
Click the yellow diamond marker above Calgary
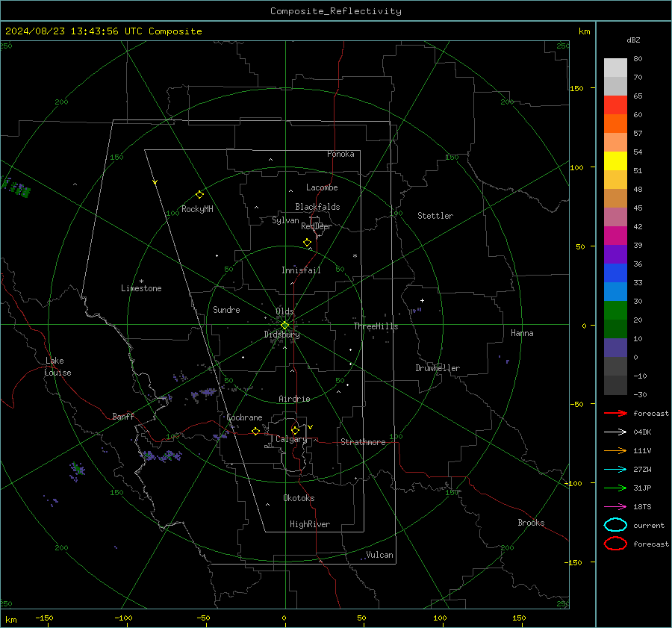click(295, 430)
